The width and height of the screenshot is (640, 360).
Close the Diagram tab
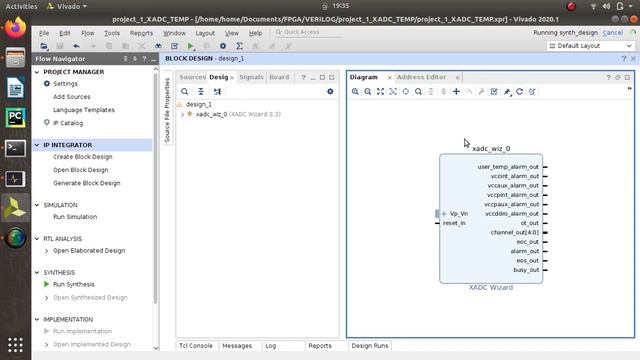(x=389, y=78)
